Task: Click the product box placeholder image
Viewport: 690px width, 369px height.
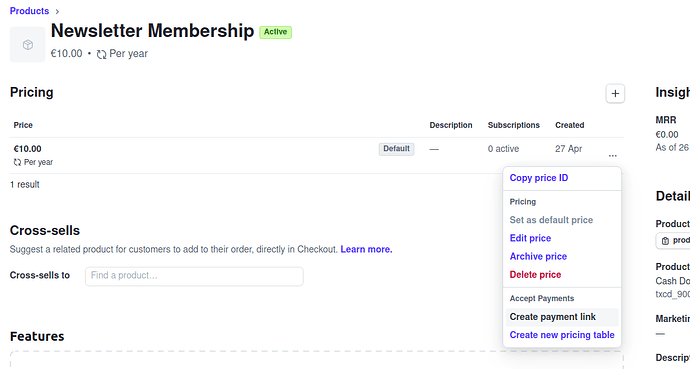Action: click(x=27, y=44)
